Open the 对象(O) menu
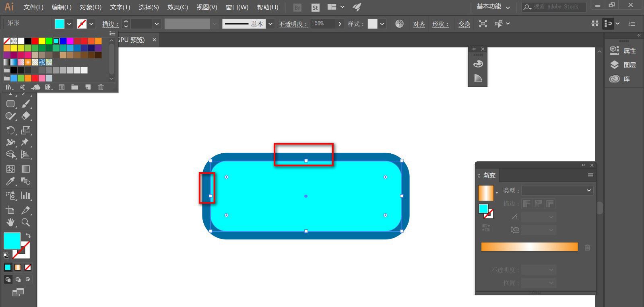This screenshot has width=644, height=307. pos(90,7)
